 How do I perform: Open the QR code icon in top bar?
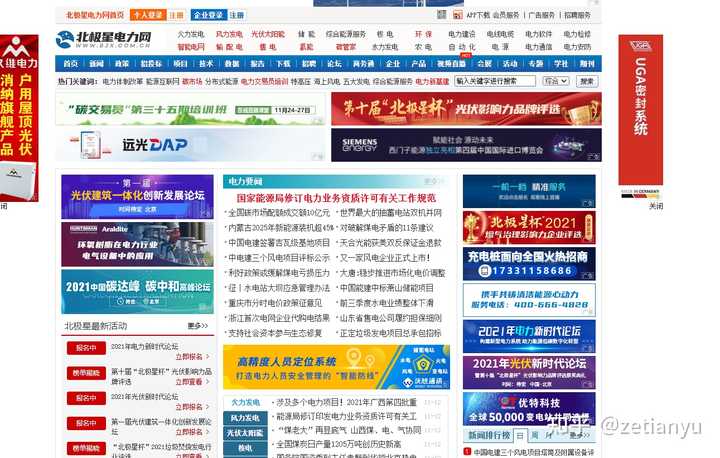point(441,15)
